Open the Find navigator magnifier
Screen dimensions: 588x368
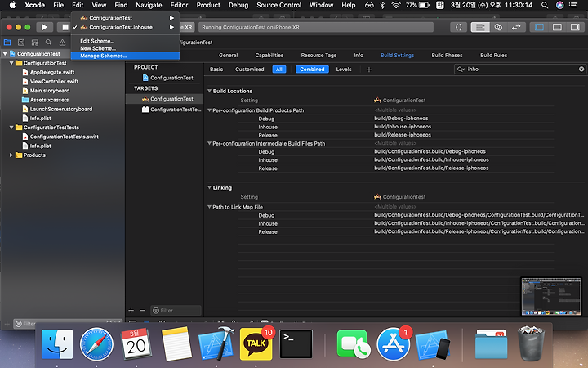click(x=48, y=42)
